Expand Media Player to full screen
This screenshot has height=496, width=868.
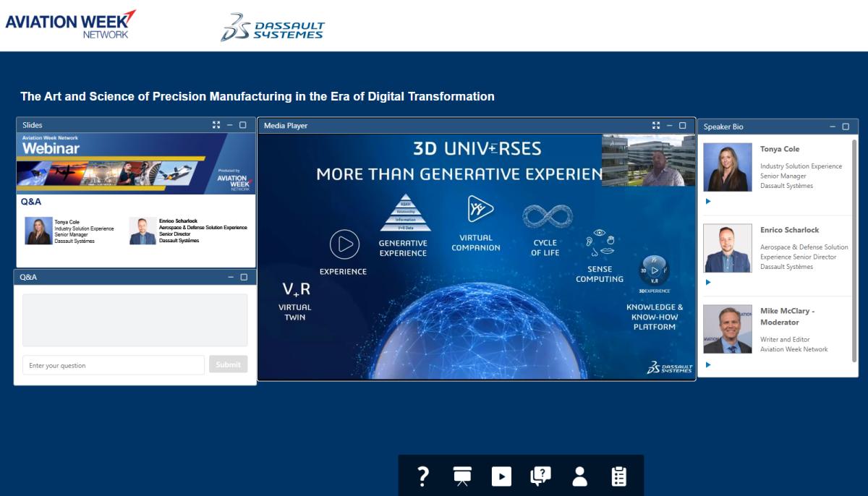656,126
